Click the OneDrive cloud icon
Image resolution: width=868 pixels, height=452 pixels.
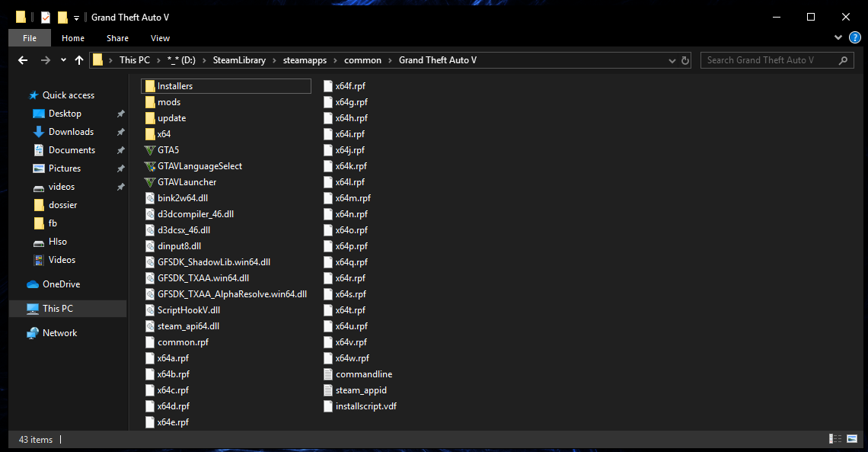[34, 284]
